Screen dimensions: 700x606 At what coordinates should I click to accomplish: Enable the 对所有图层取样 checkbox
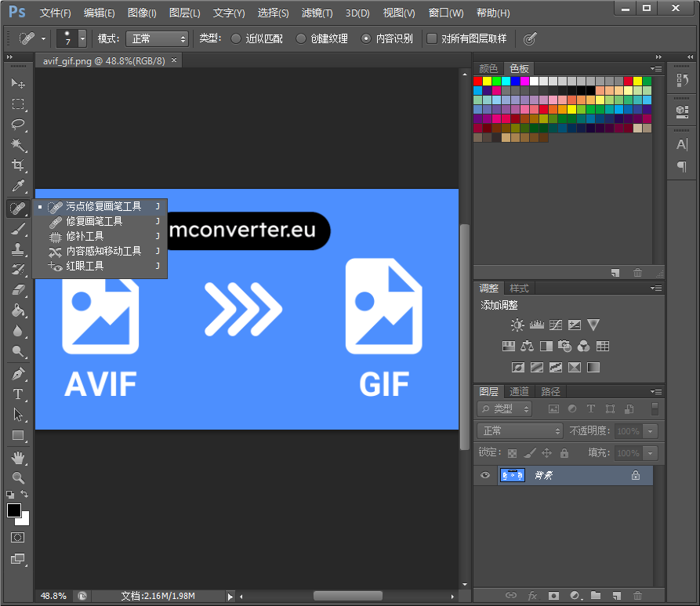pos(432,38)
